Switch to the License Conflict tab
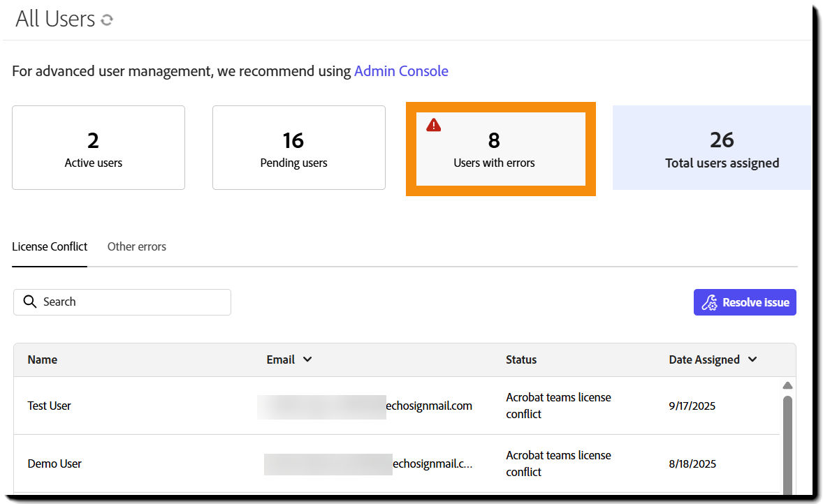The width and height of the screenshot is (823, 504). pyautogui.click(x=49, y=246)
